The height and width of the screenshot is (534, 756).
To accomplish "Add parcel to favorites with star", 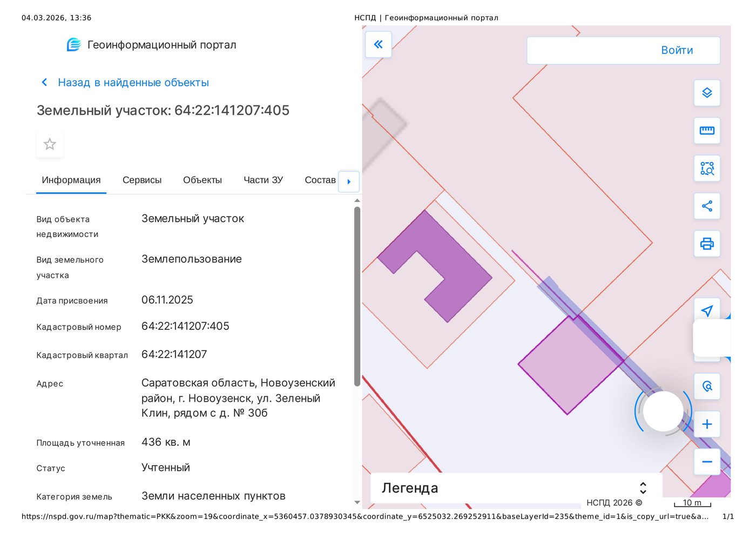I will tap(50, 144).
